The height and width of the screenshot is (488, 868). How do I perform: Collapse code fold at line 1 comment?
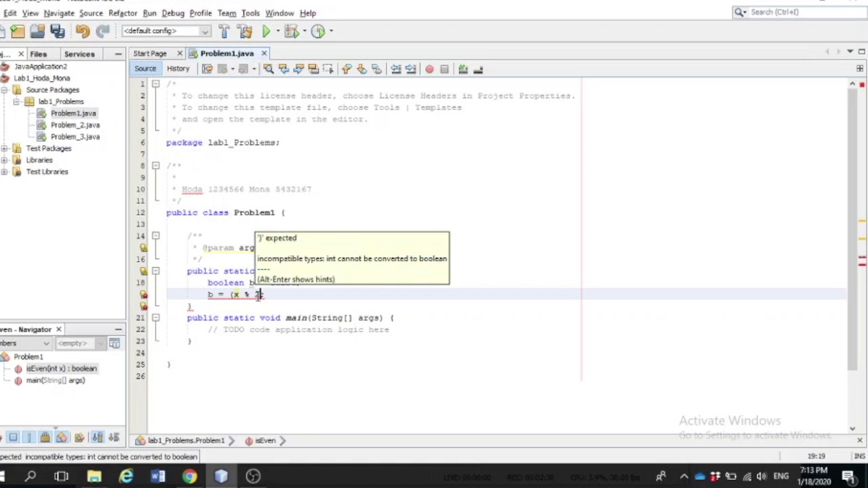pos(155,84)
